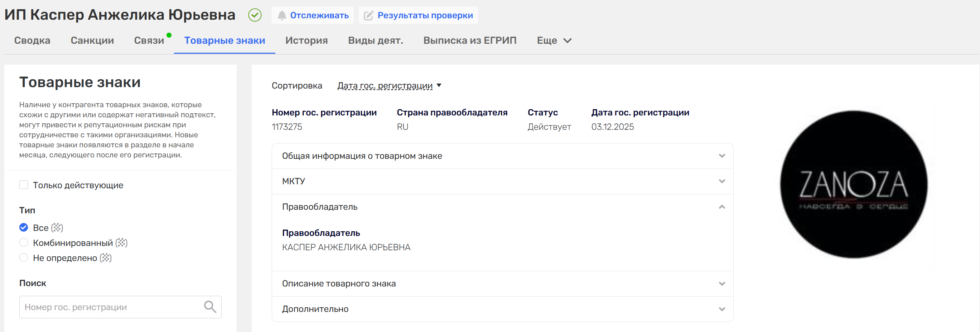Click the Статус column header
Screen dimensions: 980x332
point(542,113)
